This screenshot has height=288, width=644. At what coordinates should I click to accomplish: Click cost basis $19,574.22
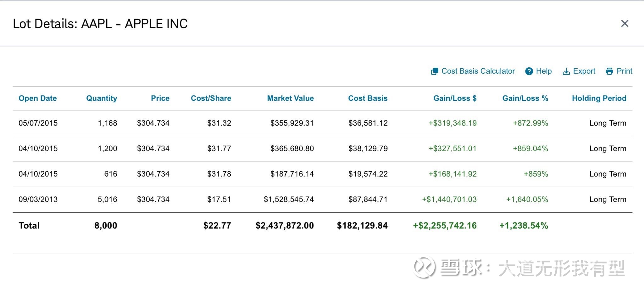click(x=368, y=174)
